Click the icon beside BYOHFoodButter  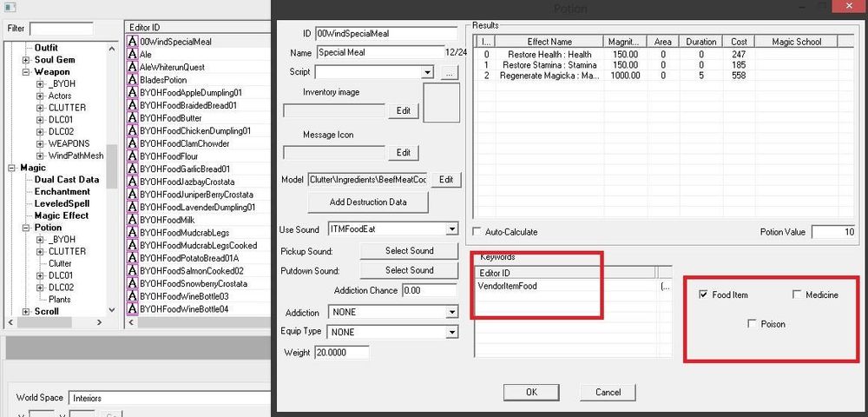point(132,118)
